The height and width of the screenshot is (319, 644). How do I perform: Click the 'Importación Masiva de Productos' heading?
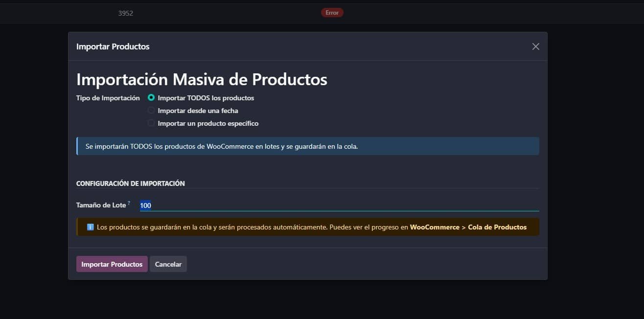click(202, 79)
